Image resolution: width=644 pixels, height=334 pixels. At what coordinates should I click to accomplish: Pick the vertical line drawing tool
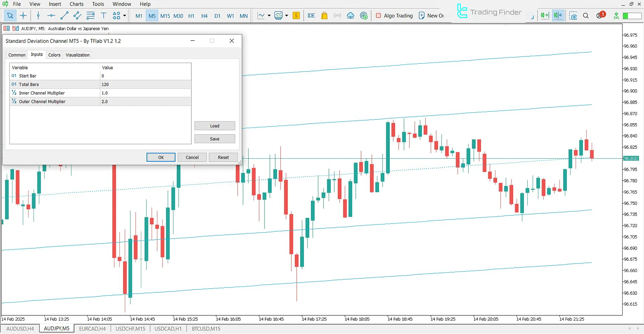point(38,15)
